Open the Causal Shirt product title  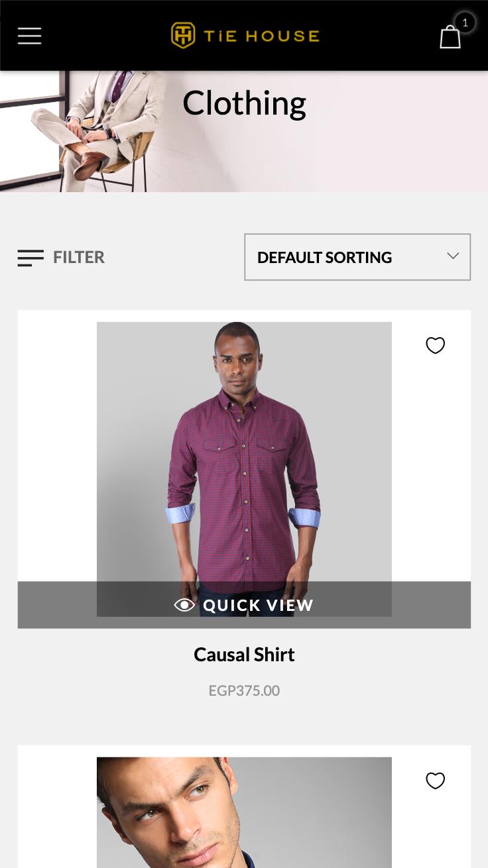point(244,655)
